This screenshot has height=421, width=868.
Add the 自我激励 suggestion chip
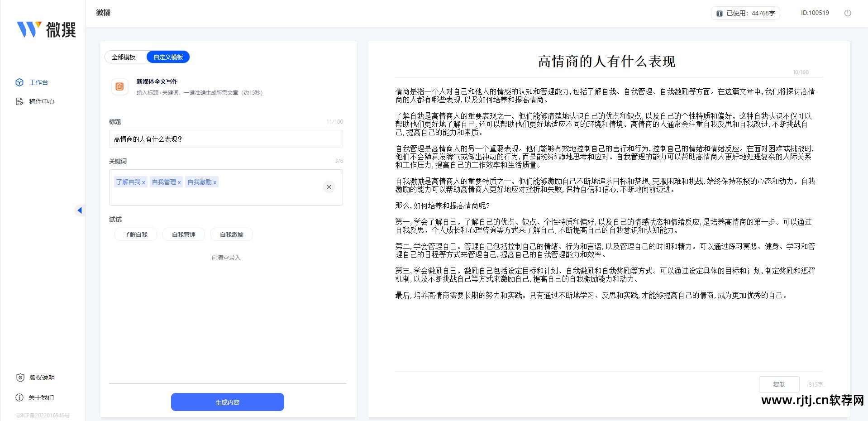tap(231, 234)
